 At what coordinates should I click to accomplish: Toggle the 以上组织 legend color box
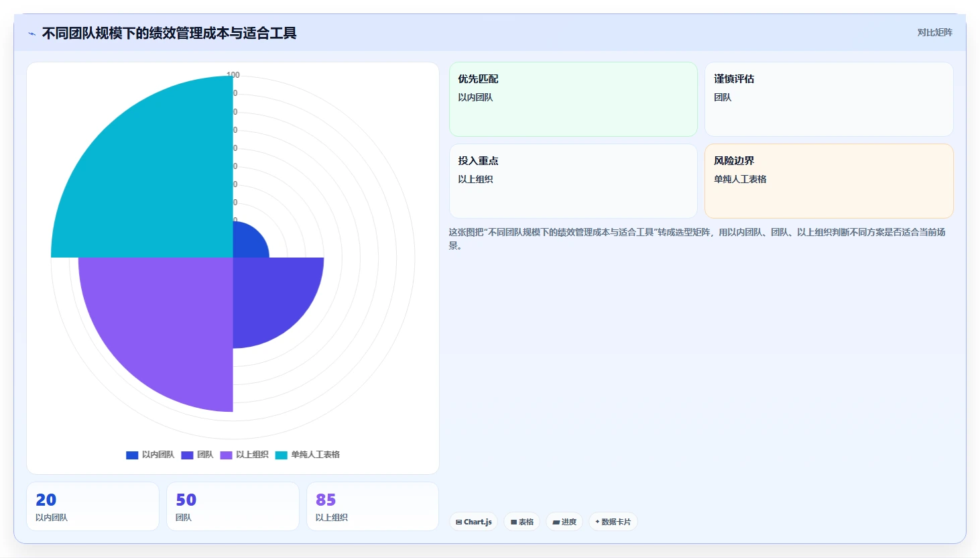[x=226, y=455]
